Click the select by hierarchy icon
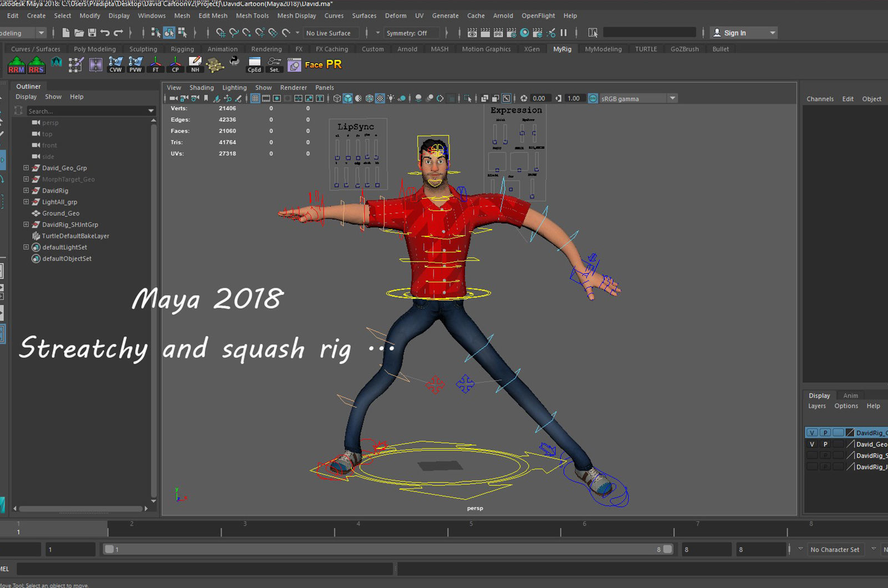Screen dimensions: 888x588 pos(156,33)
